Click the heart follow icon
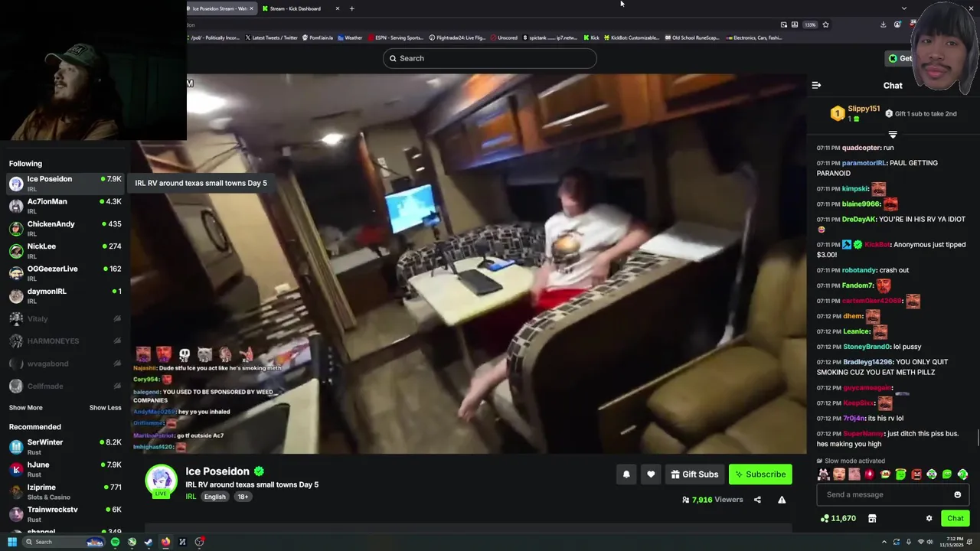The image size is (980, 551). point(651,474)
